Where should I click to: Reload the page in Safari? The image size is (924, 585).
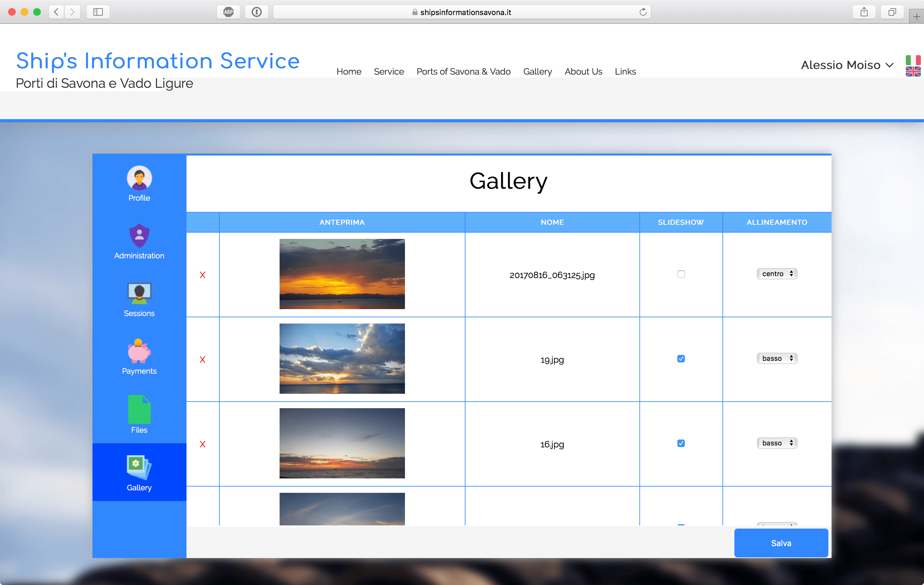pyautogui.click(x=643, y=12)
